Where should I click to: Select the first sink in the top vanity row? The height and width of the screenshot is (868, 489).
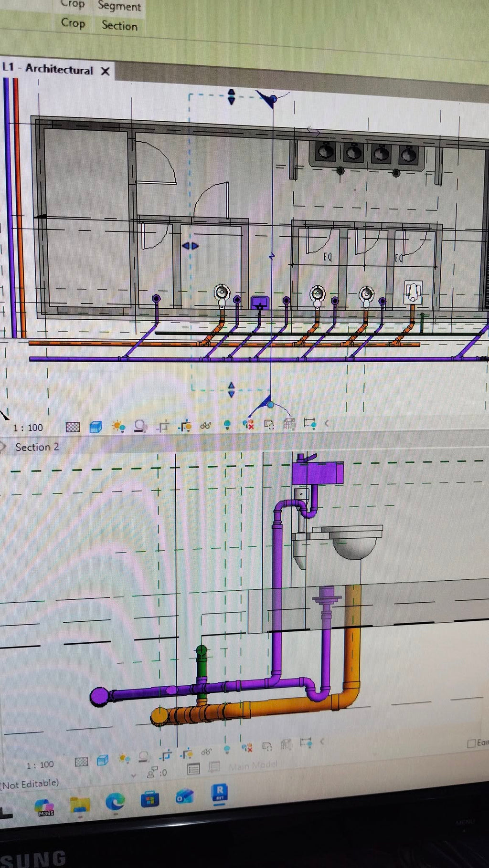[326, 151]
